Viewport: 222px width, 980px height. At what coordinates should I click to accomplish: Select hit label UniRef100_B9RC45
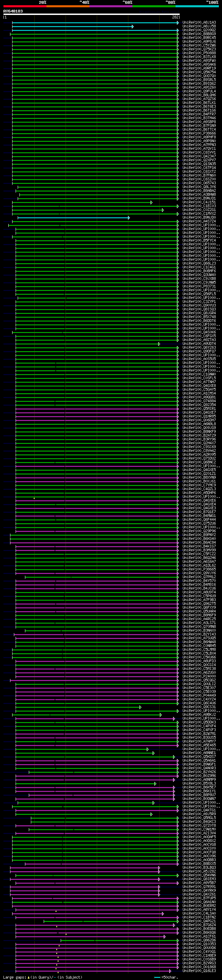point(199,38)
